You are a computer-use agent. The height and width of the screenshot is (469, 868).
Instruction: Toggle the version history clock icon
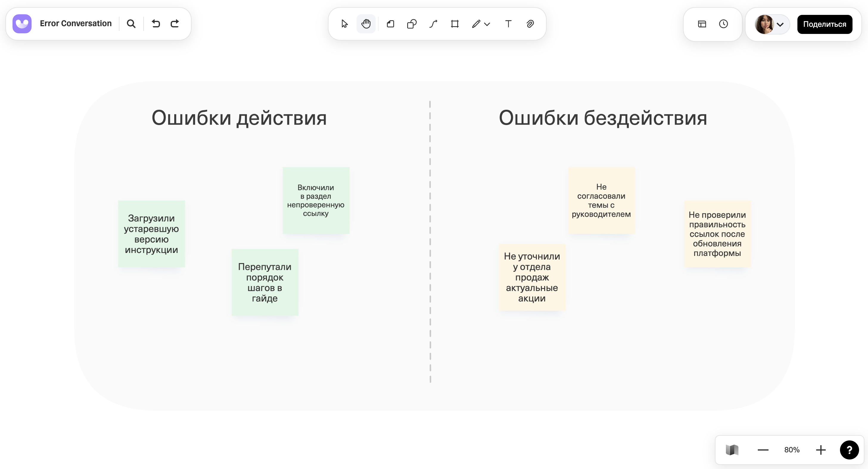pos(724,24)
